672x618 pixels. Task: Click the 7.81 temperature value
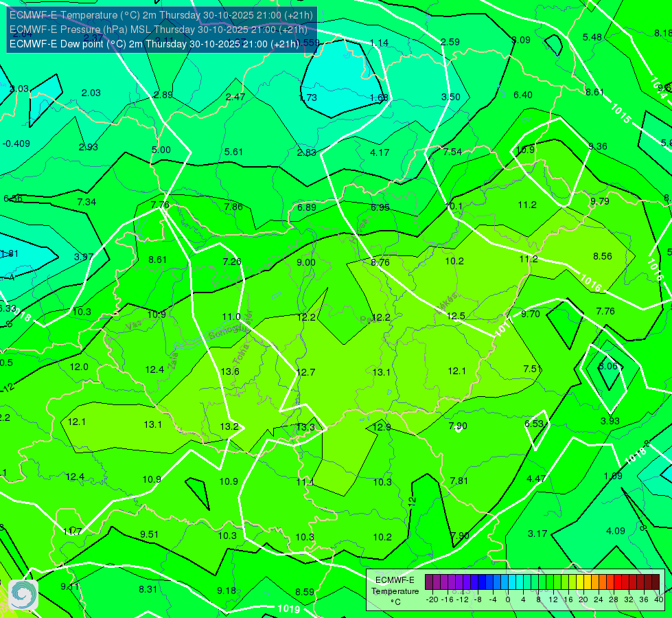[459, 481]
